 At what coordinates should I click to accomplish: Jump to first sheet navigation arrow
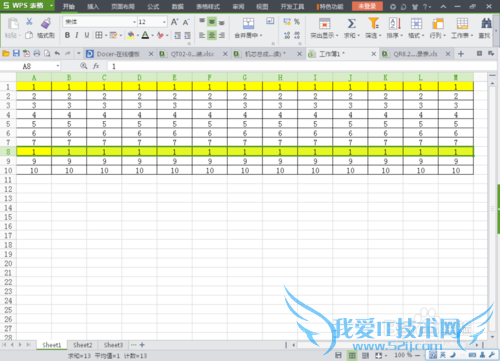pos(4,345)
